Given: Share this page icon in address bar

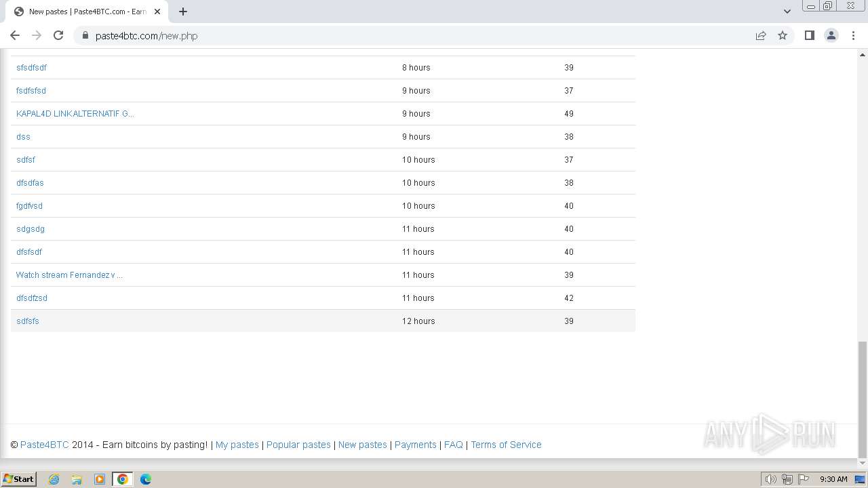Looking at the screenshot, I should pos(761,35).
